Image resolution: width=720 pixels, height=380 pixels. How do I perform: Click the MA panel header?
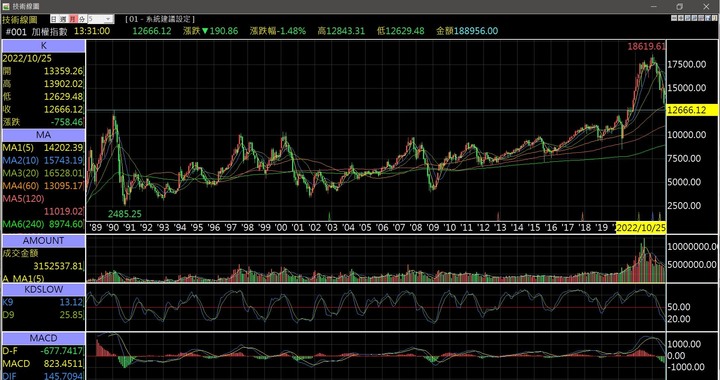tap(44, 135)
